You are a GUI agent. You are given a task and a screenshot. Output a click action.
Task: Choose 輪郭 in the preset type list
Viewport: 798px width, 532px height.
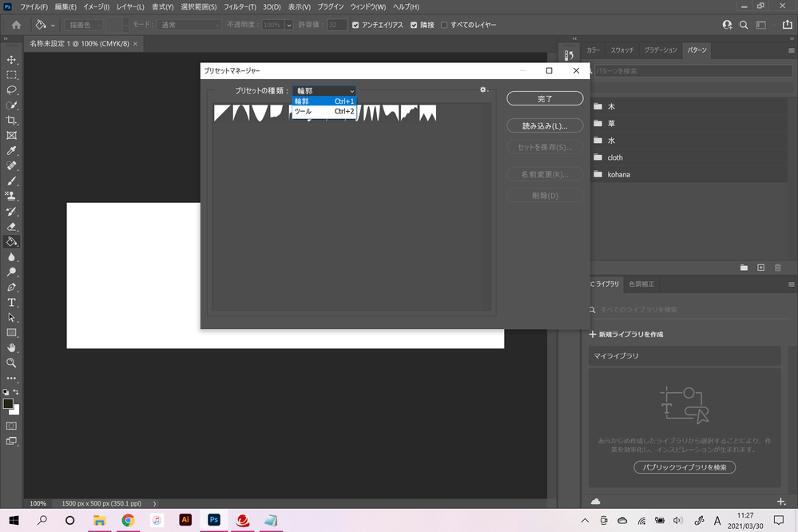pyautogui.click(x=324, y=101)
